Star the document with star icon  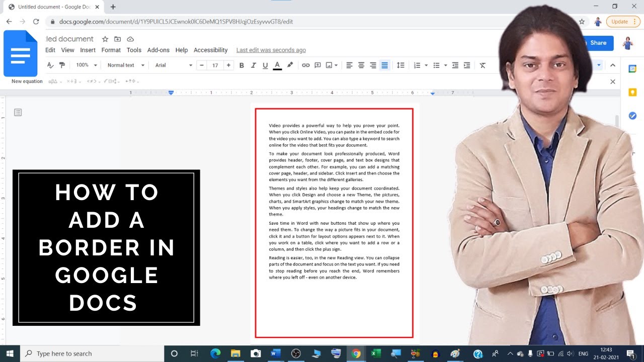tap(105, 39)
